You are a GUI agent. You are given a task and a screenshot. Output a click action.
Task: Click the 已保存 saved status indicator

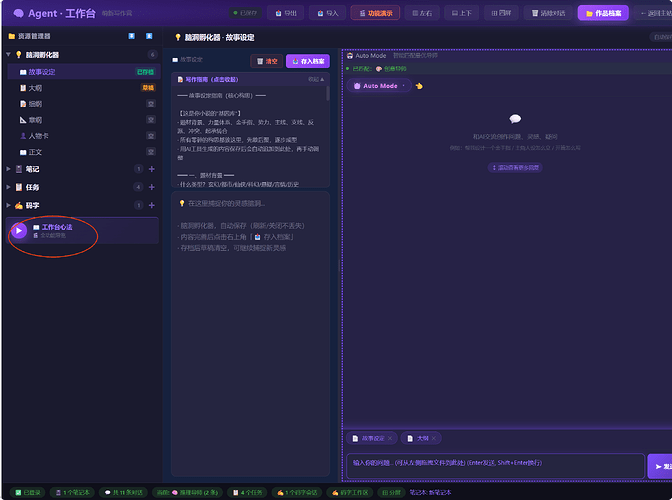coord(245,13)
